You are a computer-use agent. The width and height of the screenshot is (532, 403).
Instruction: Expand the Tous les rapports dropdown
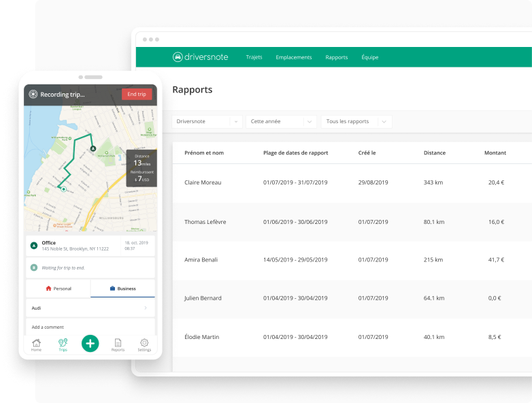point(356,122)
